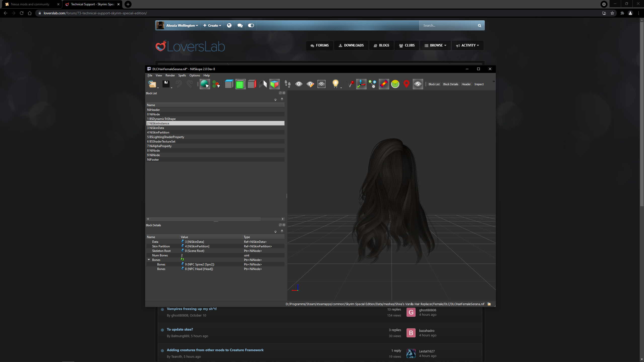Open the Spells menu in NifSkope
Viewport: 644px width, 362px height.
tap(182, 75)
